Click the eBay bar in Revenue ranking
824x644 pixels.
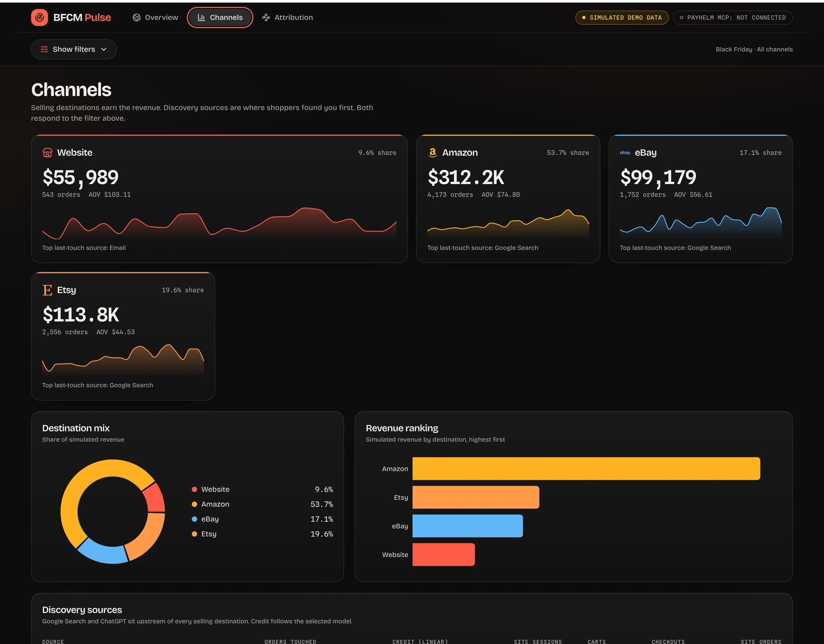(x=468, y=526)
